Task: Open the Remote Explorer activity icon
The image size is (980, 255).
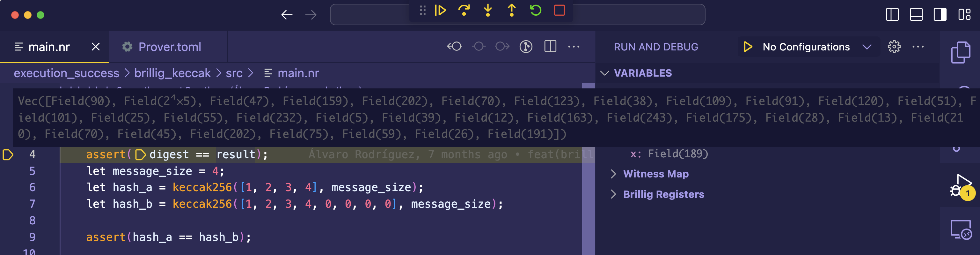Action: point(961,229)
